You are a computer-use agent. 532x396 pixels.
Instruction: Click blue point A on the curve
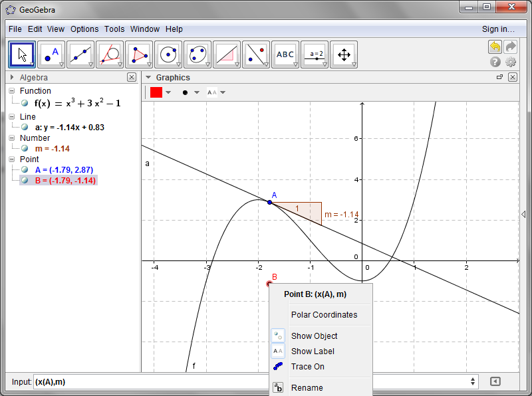(270, 203)
